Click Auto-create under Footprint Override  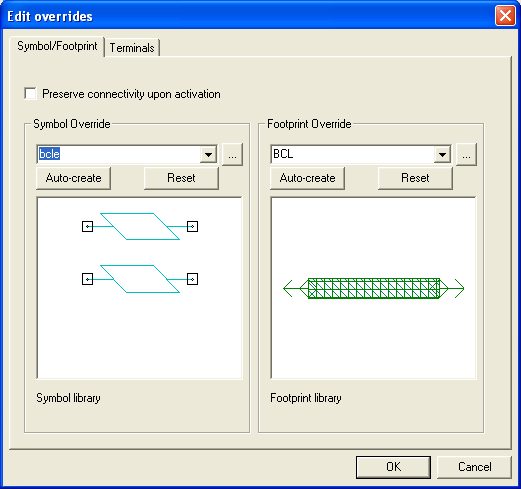(307, 178)
